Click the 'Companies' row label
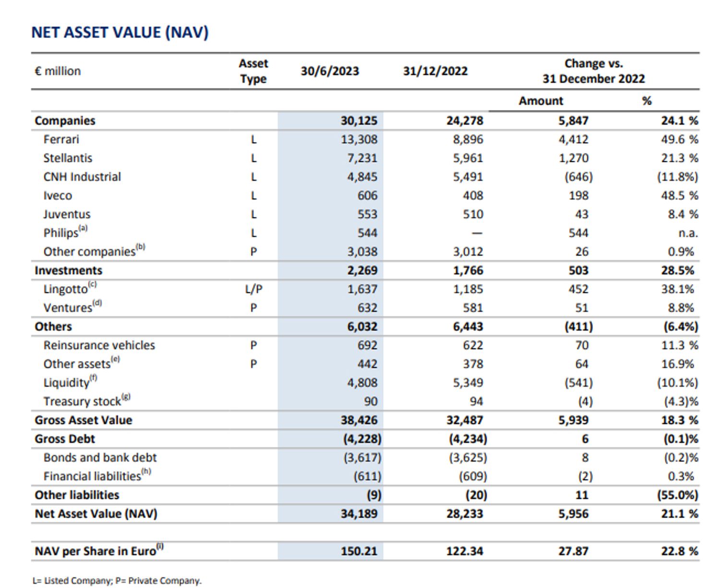The height and width of the screenshot is (588, 720). point(65,120)
